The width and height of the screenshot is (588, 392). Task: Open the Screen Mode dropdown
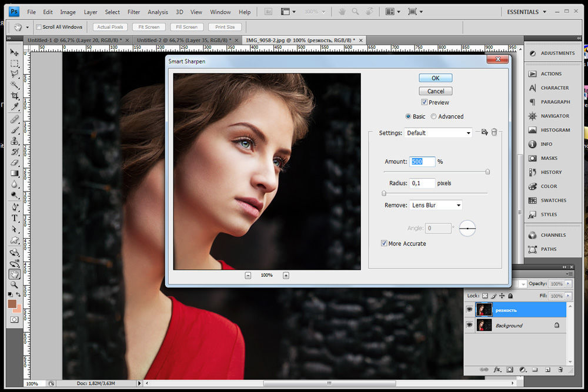(415, 12)
